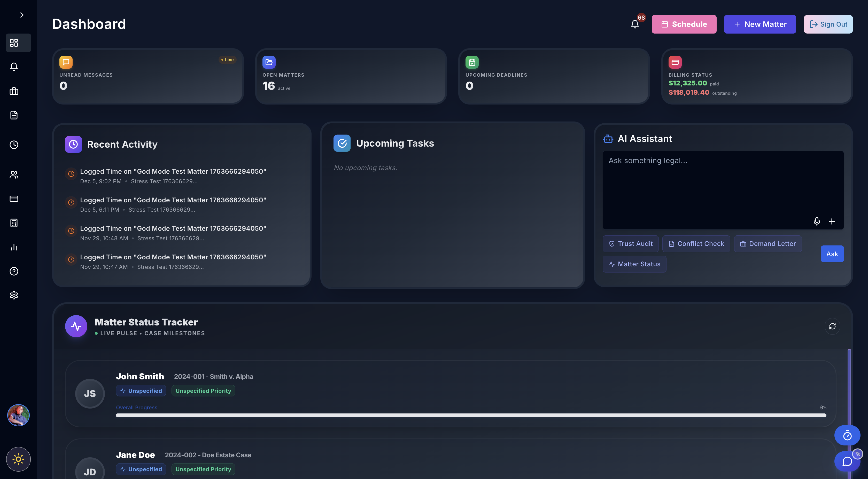Select the Demand Letter quick prompt
The width and height of the screenshot is (868, 479).
[x=768, y=244]
